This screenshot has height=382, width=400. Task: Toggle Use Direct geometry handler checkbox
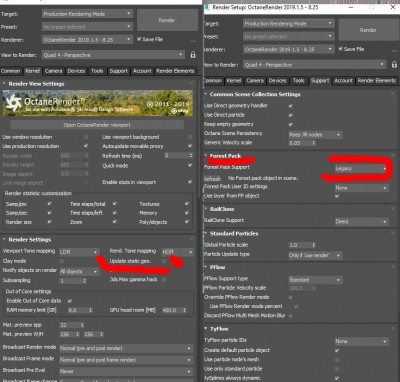(291, 106)
